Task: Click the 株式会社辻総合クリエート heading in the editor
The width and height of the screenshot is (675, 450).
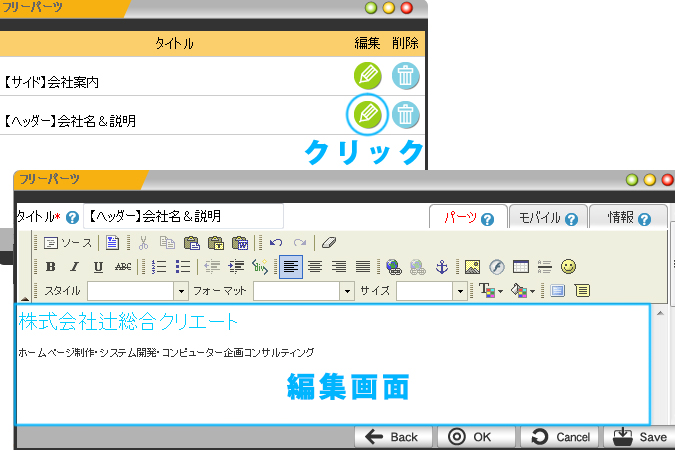Action: click(128, 322)
